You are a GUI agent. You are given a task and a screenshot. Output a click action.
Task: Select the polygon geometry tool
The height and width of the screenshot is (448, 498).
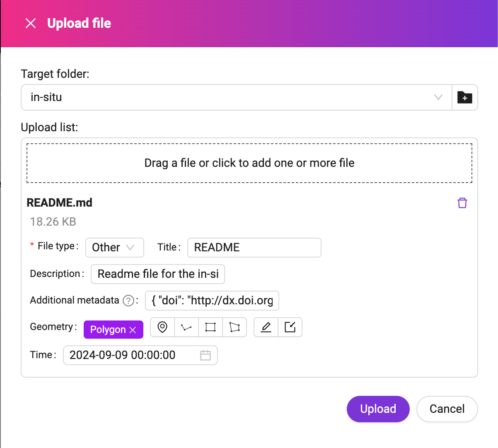click(234, 327)
